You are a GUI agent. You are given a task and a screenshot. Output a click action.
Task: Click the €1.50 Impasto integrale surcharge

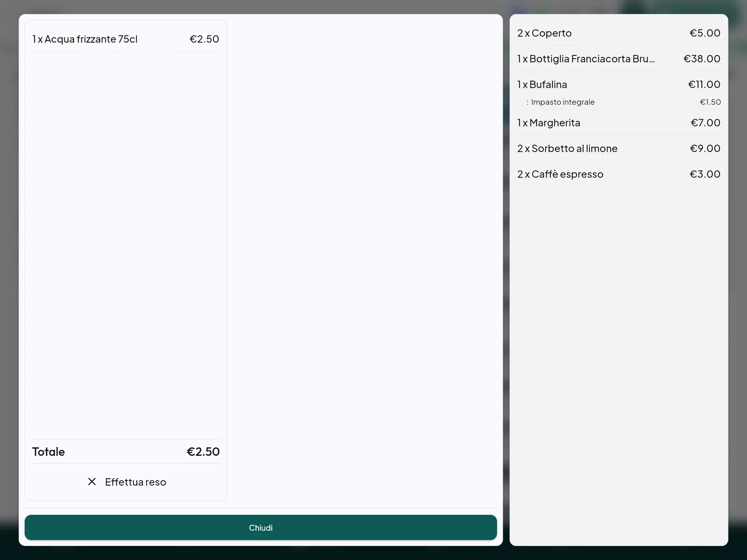pos(710,102)
